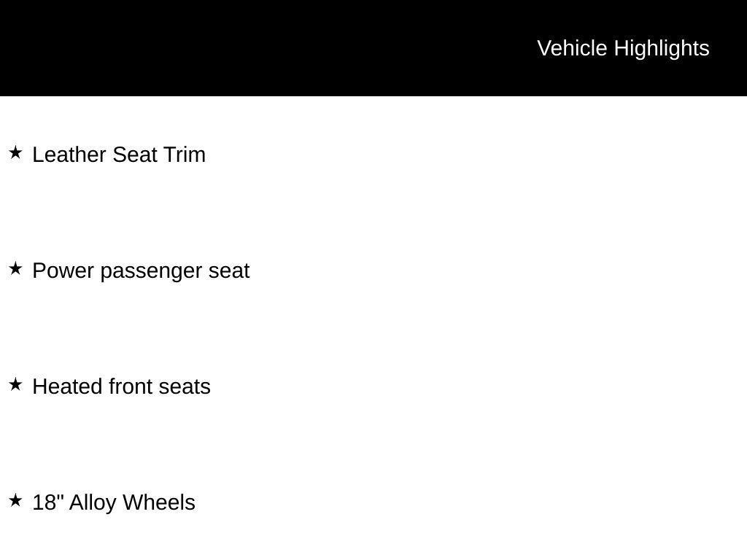Click the 18" number in the wheels highlight
This screenshot has height=560, width=747.
pos(48,502)
